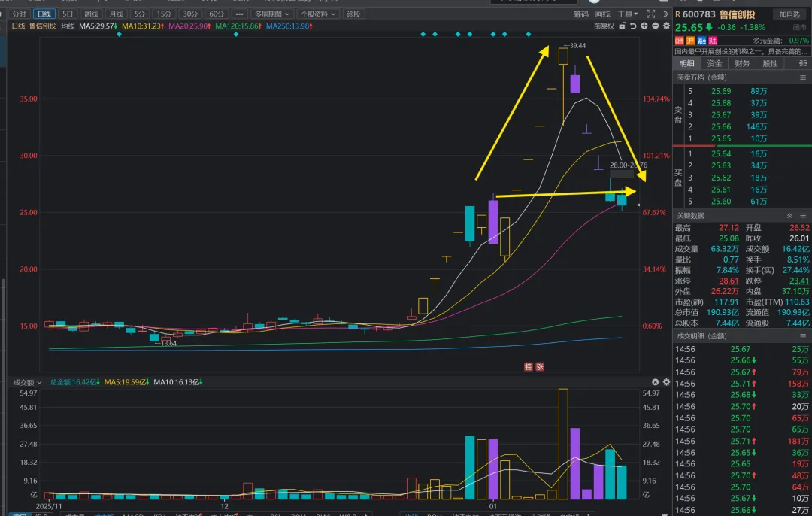This screenshot has height=516, width=812.
Task: Click the MA250:13.98 indicator label
Action: pos(289,26)
